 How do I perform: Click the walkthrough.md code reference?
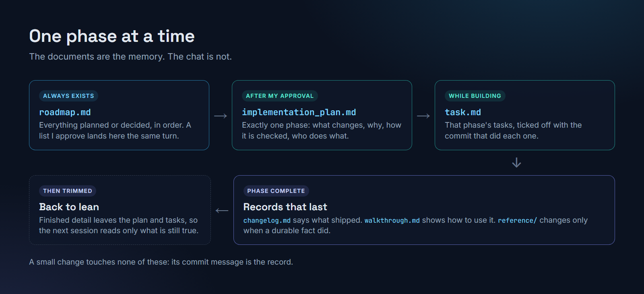pyautogui.click(x=392, y=220)
